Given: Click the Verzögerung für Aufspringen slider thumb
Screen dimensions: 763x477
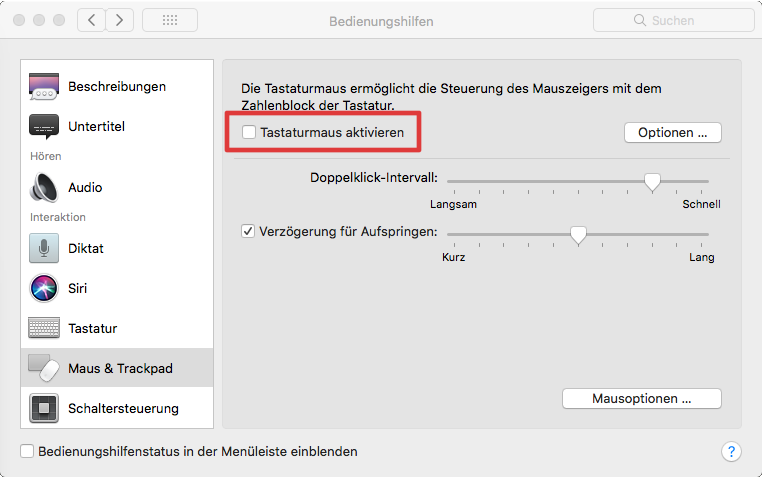Looking at the screenshot, I should (578, 236).
